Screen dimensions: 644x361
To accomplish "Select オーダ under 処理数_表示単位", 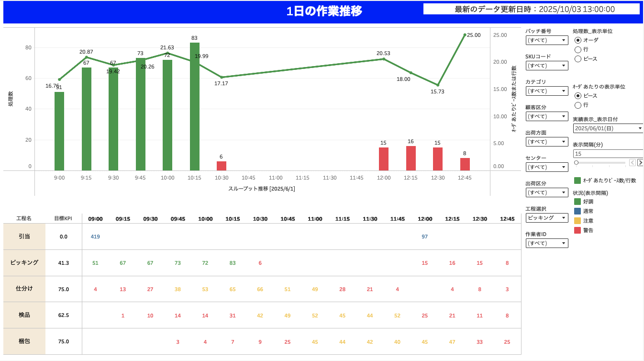I will click(x=577, y=40).
